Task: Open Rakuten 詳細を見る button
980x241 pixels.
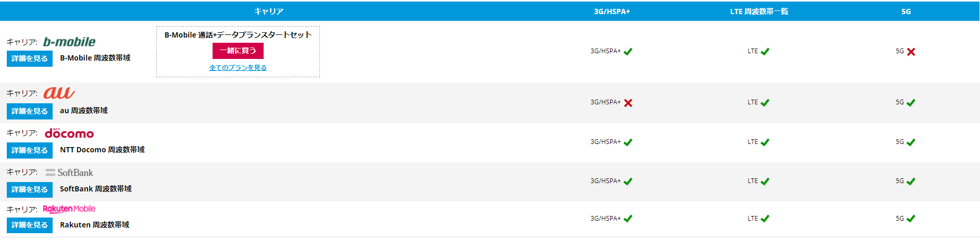Action: (30, 225)
